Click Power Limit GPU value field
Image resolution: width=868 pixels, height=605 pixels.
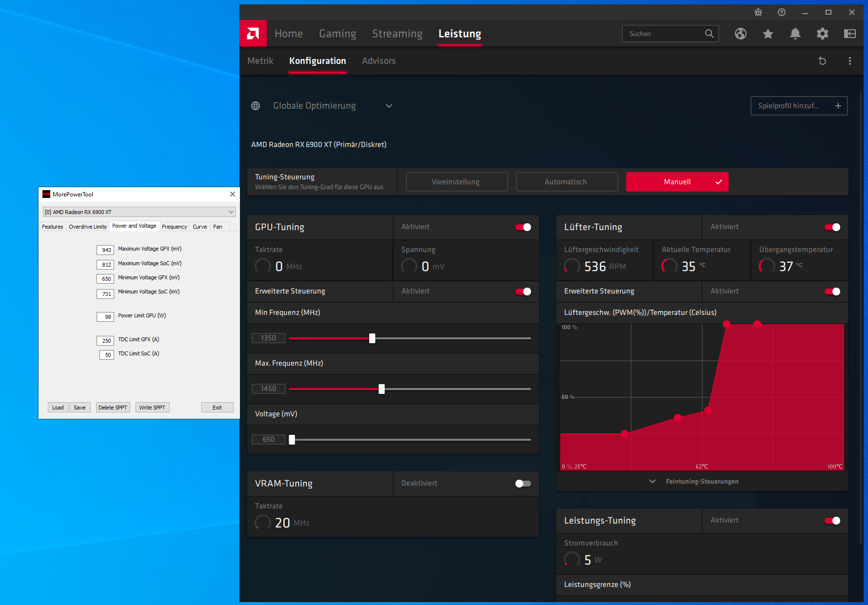[105, 317]
